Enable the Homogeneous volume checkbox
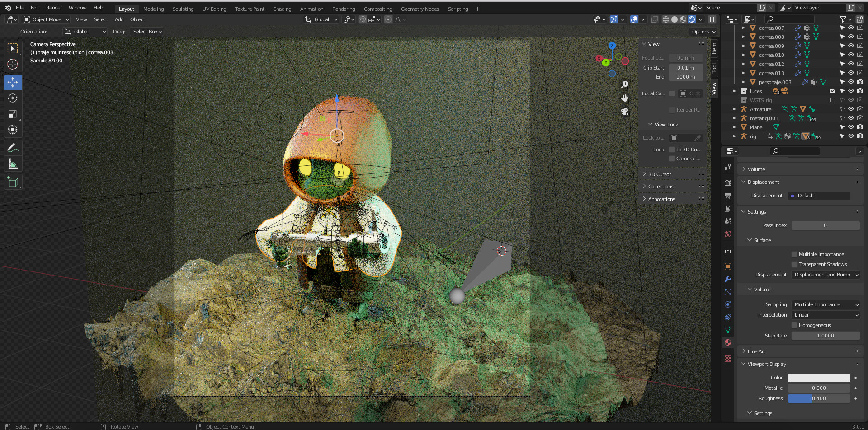The width and height of the screenshot is (868, 430). 794,325
